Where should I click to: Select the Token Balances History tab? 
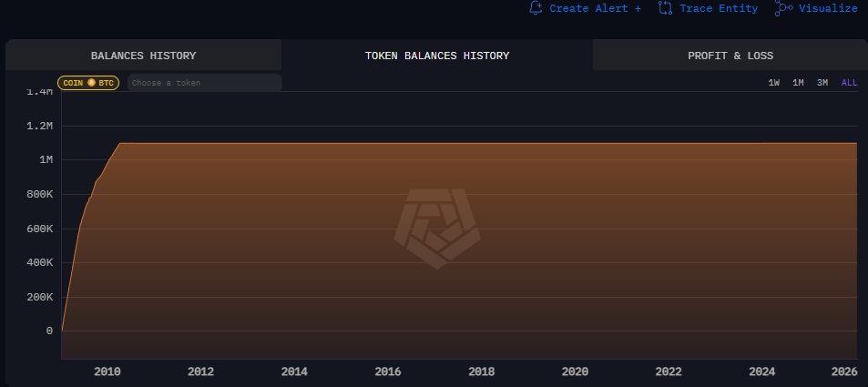[437, 56]
